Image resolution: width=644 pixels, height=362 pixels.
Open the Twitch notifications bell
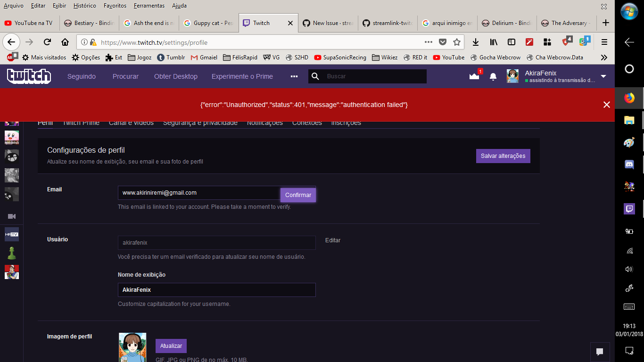[x=493, y=76]
